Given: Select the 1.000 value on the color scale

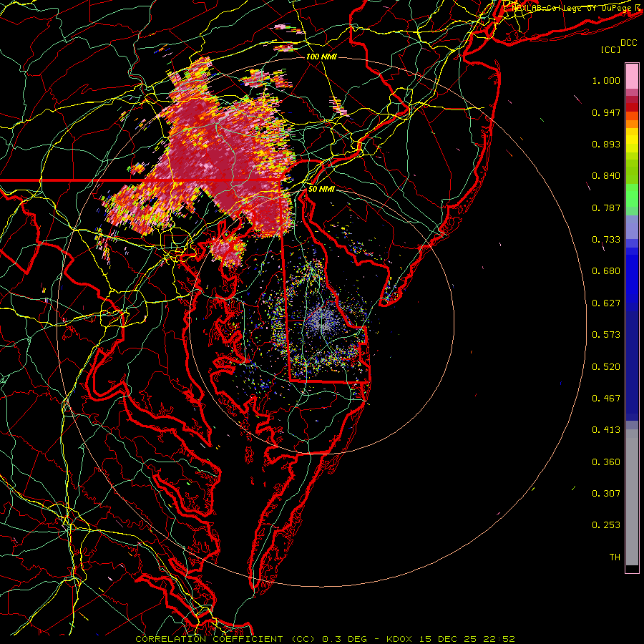Looking at the screenshot, I should (x=606, y=80).
